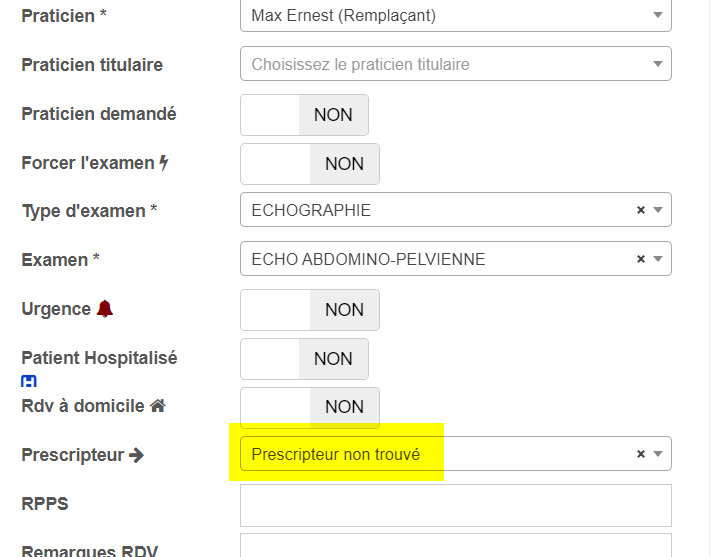The width and height of the screenshot is (723, 557).
Task: Click the arrow icon beside Prescripteur
Action: pyautogui.click(x=137, y=455)
